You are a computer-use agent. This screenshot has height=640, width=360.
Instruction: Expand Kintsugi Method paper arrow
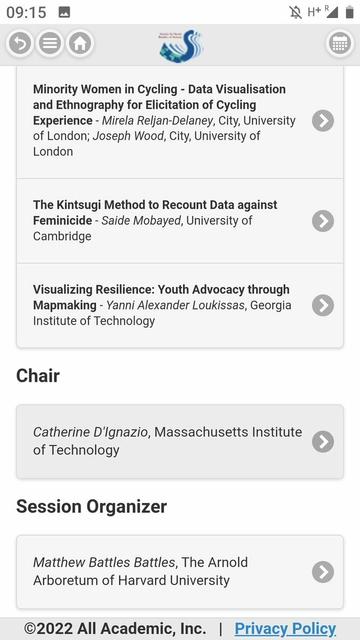(323, 221)
